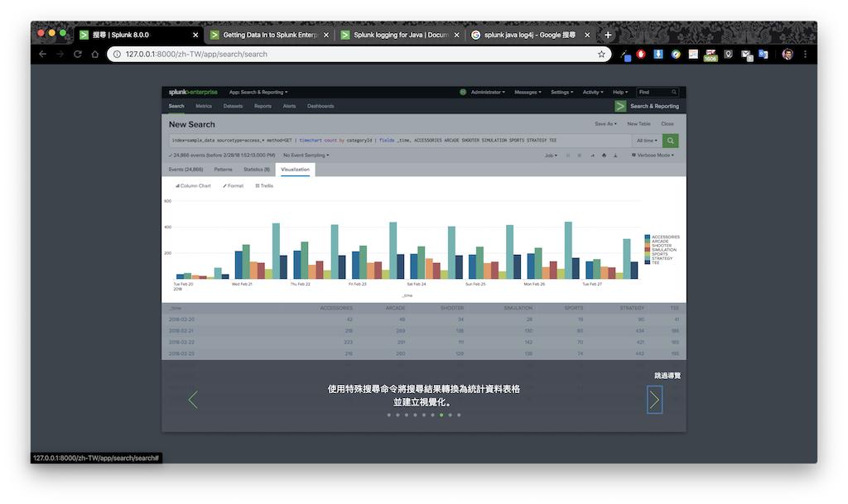
Task: Open the No Event Sampling dropdown
Action: [306, 156]
